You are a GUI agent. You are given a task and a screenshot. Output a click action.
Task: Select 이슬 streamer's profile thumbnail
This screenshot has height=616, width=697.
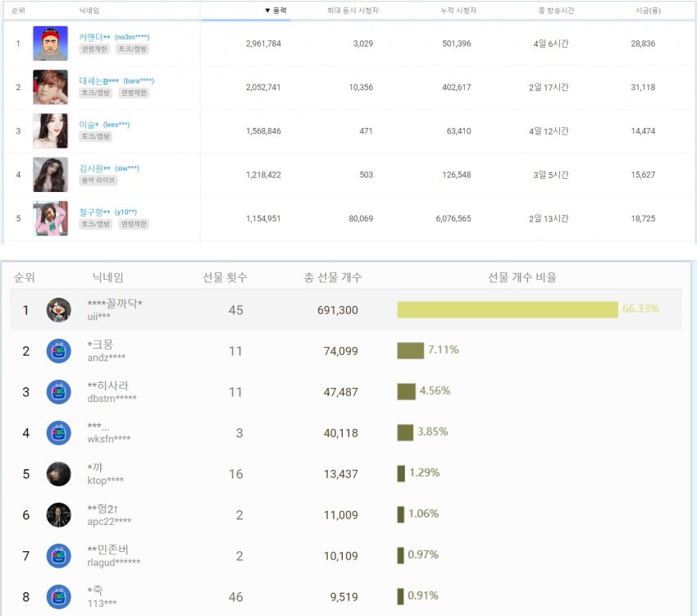(x=50, y=130)
